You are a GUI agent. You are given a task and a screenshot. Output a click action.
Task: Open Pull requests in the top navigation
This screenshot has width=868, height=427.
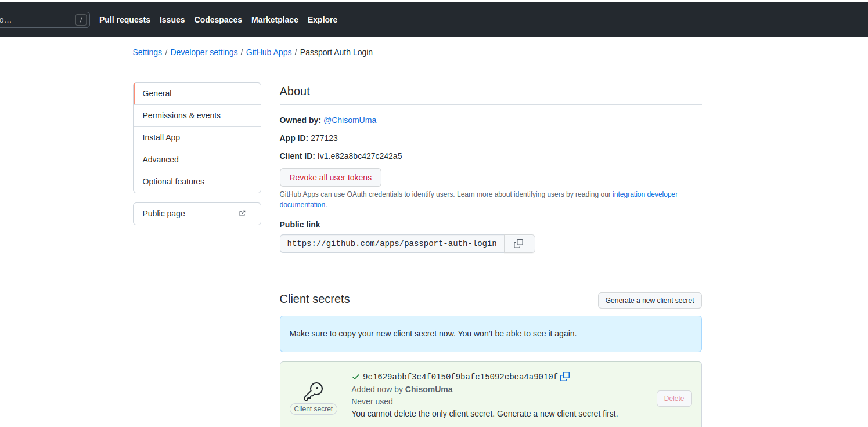[x=125, y=20]
